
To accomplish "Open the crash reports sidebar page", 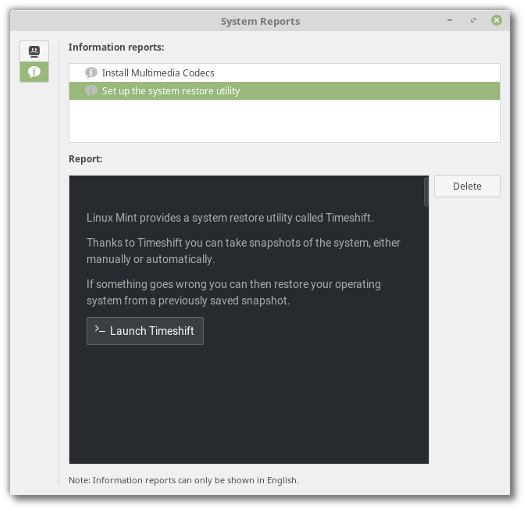I will click(x=34, y=51).
